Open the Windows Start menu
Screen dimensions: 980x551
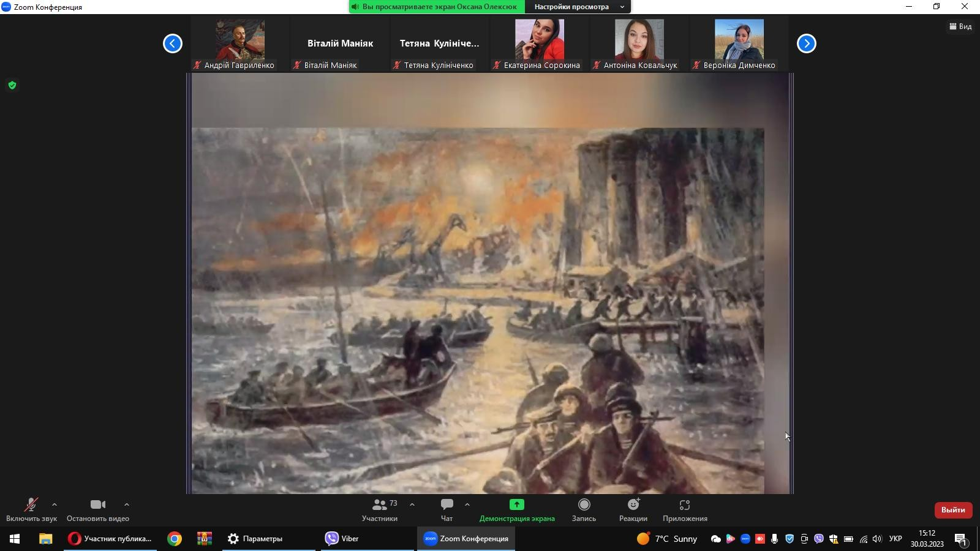tap(15, 539)
